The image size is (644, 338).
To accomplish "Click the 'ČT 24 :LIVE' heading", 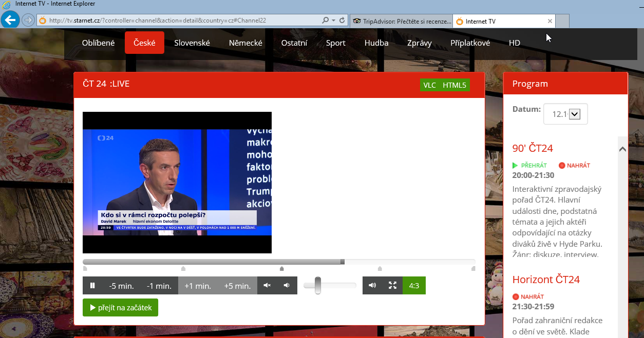I will pos(106,84).
